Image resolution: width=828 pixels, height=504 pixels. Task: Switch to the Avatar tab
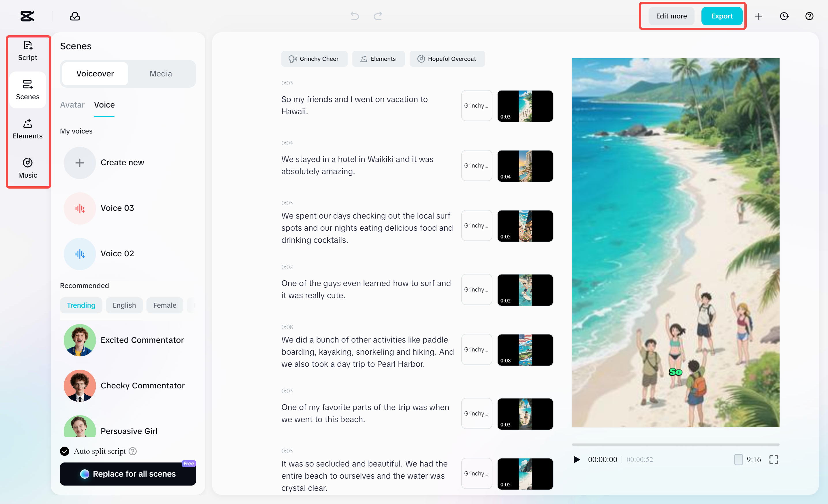(x=72, y=105)
